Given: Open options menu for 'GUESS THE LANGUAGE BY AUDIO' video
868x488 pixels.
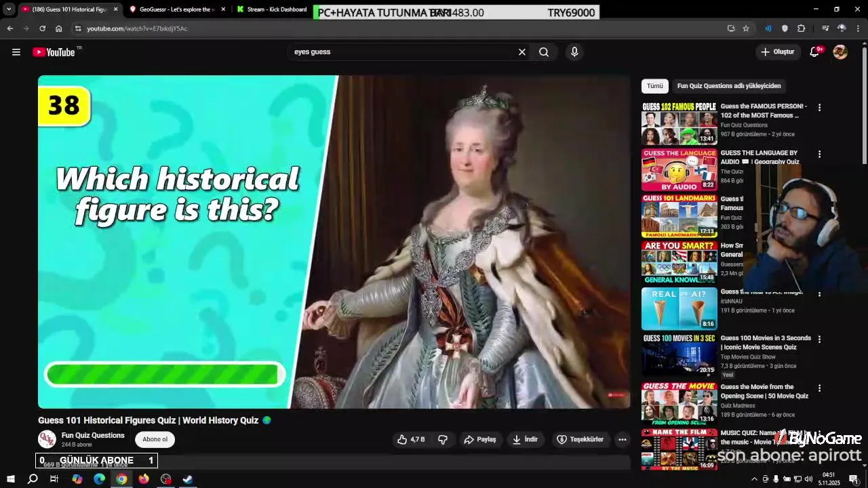Looking at the screenshot, I should (819, 155).
